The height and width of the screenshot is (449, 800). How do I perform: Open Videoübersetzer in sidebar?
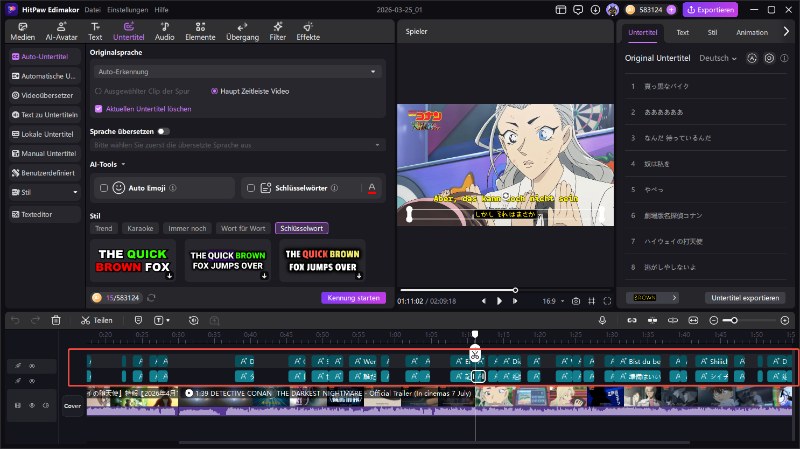[x=45, y=95]
